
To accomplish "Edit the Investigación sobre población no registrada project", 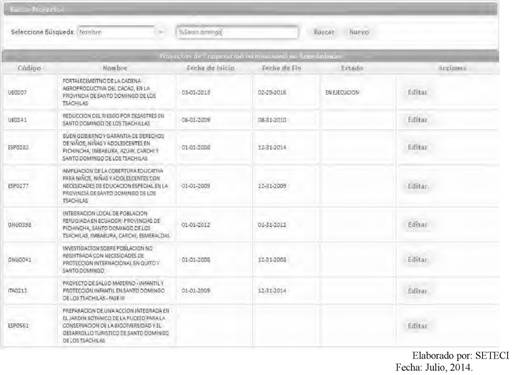I will 417,259.
